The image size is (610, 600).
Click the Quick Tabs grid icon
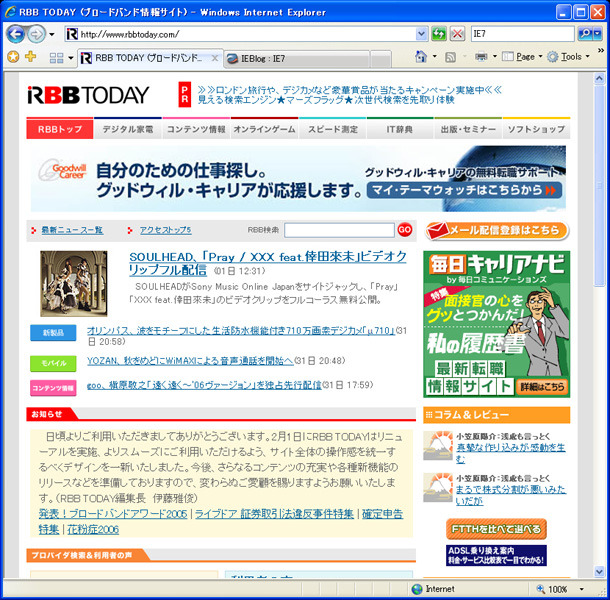click(56, 58)
